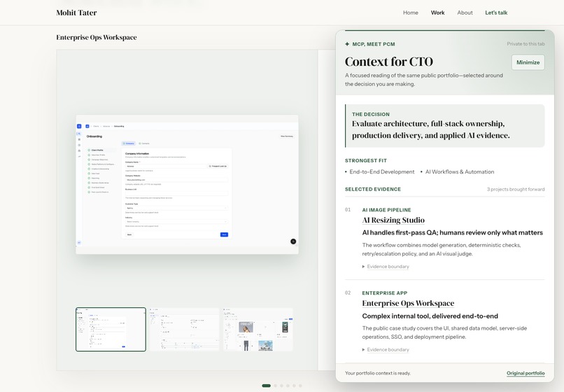Click the 'SELECTED EVIDENCE' section label
The image size is (564, 392).
tap(373, 189)
